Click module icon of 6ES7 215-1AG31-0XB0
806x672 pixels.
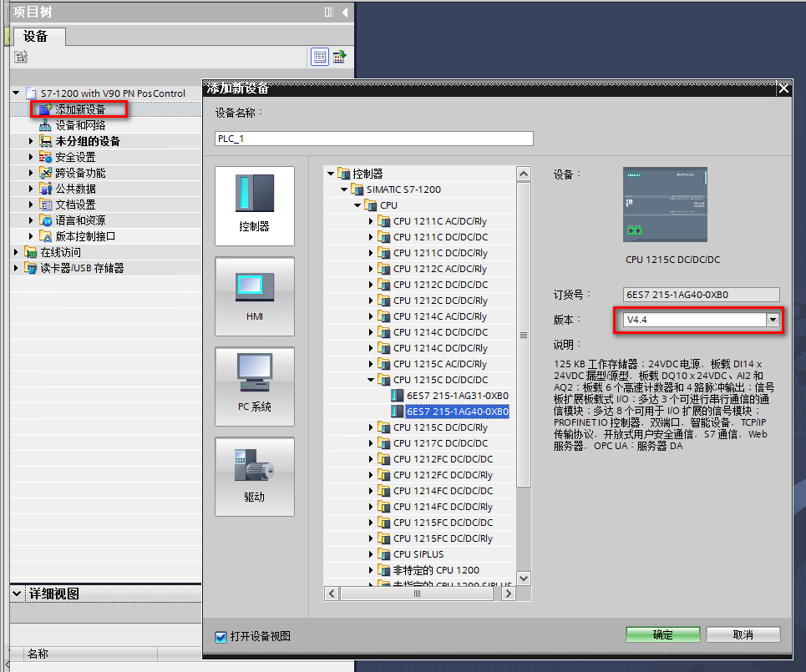point(398,396)
